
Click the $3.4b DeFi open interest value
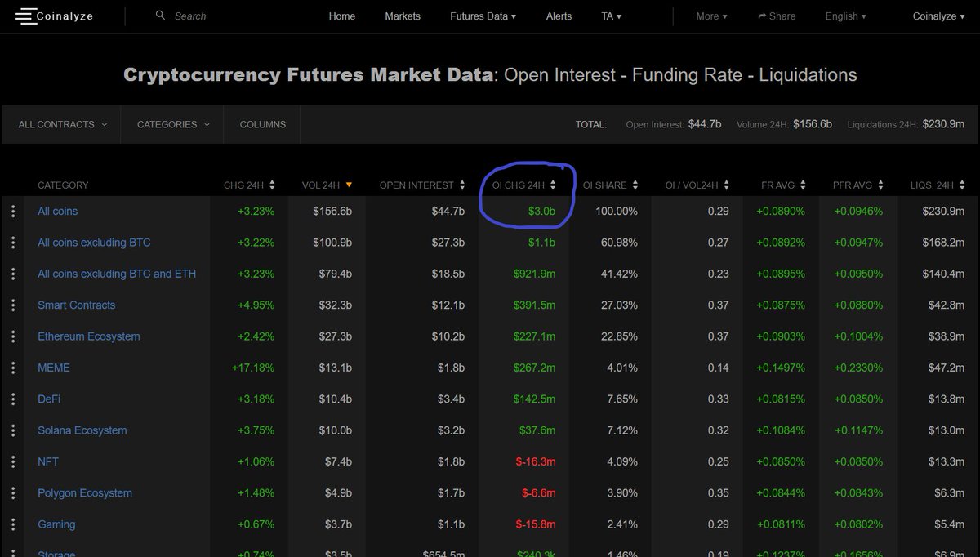tap(448, 399)
